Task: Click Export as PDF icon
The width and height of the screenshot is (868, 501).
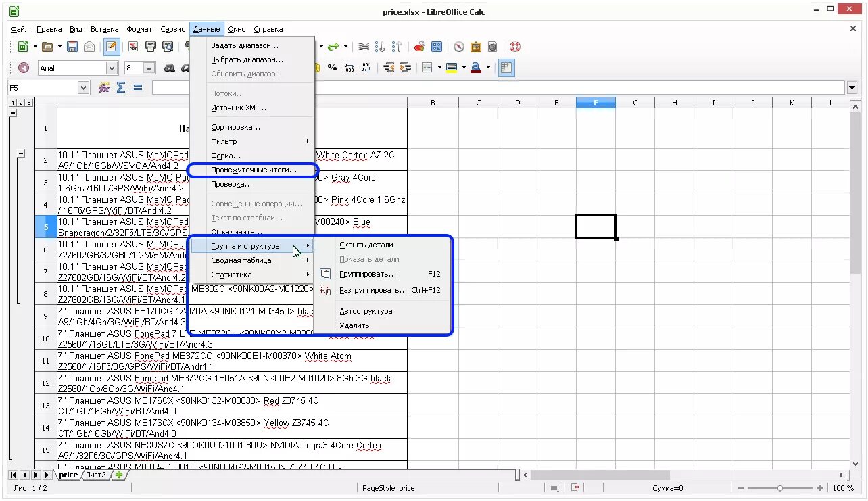Action: point(133,47)
